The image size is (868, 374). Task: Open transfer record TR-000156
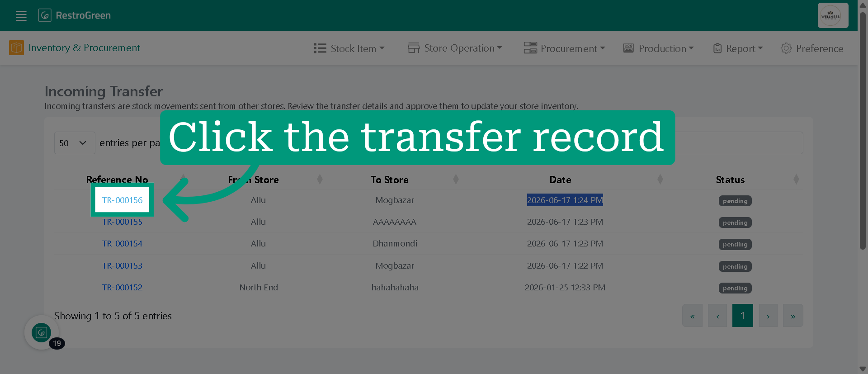[x=122, y=200]
